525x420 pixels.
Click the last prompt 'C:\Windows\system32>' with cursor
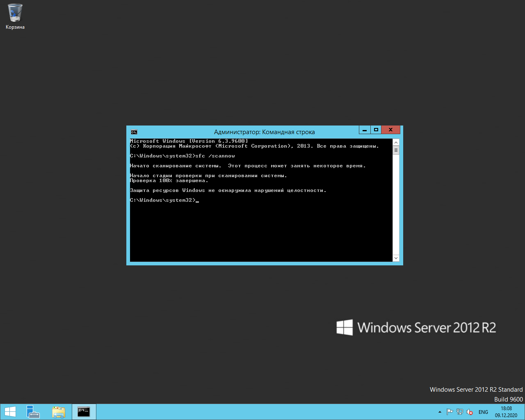(164, 200)
